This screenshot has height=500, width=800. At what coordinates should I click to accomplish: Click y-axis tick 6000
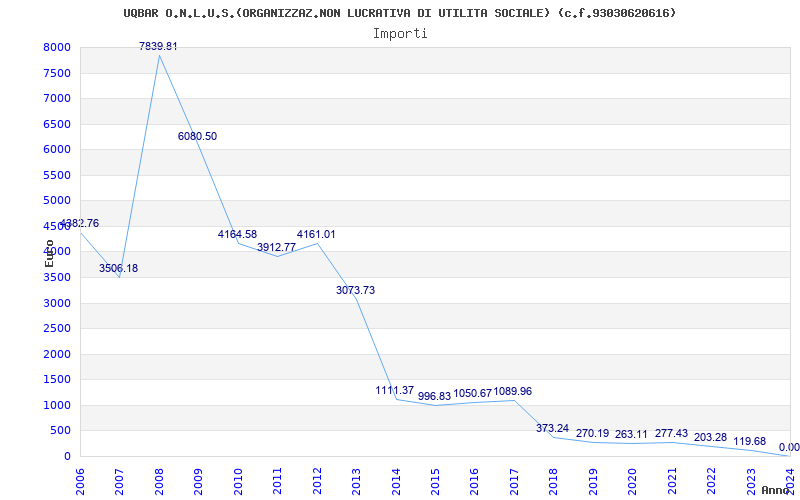coord(57,149)
